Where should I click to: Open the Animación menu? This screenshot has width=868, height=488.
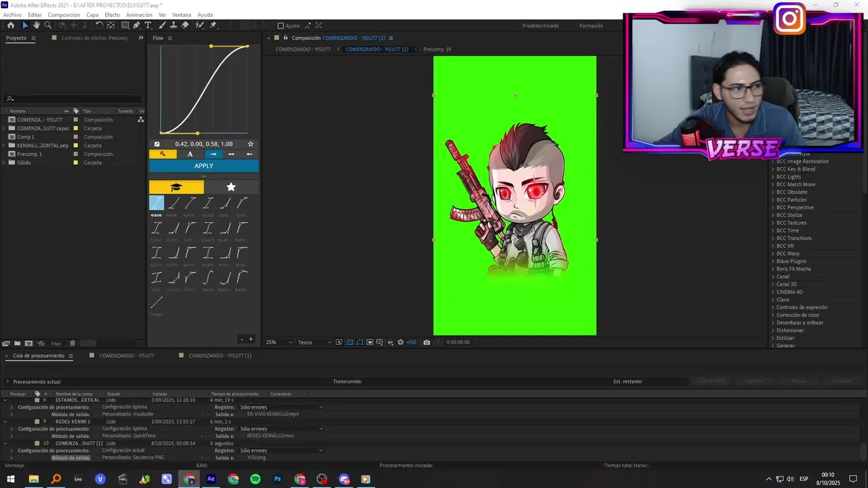pyautogui.click(x=139, y=15)
